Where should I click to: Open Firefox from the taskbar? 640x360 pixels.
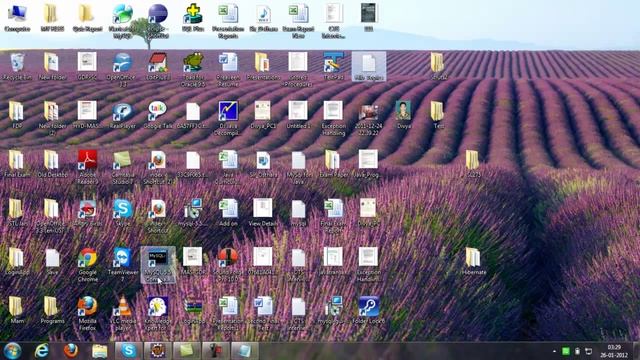(71, 351)
